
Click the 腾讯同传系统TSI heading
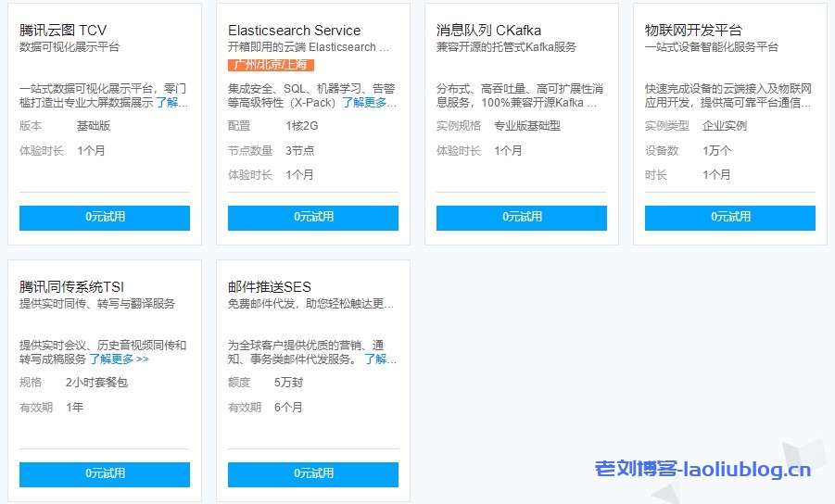pyautogui.click(x=71, y=287)
